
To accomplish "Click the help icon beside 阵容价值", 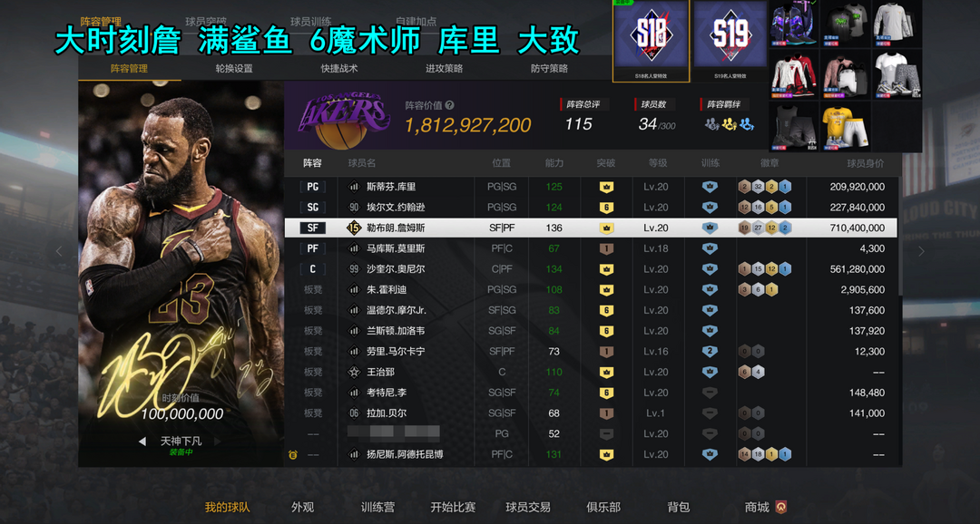I will click(449, 105).
